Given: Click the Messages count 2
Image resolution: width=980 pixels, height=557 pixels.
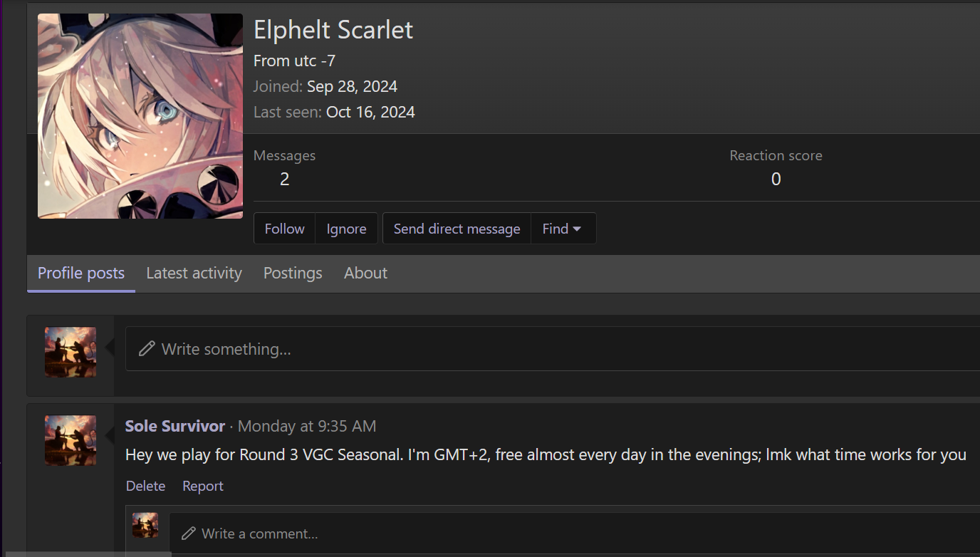Looking at the screenshot, I should [284, 179].
